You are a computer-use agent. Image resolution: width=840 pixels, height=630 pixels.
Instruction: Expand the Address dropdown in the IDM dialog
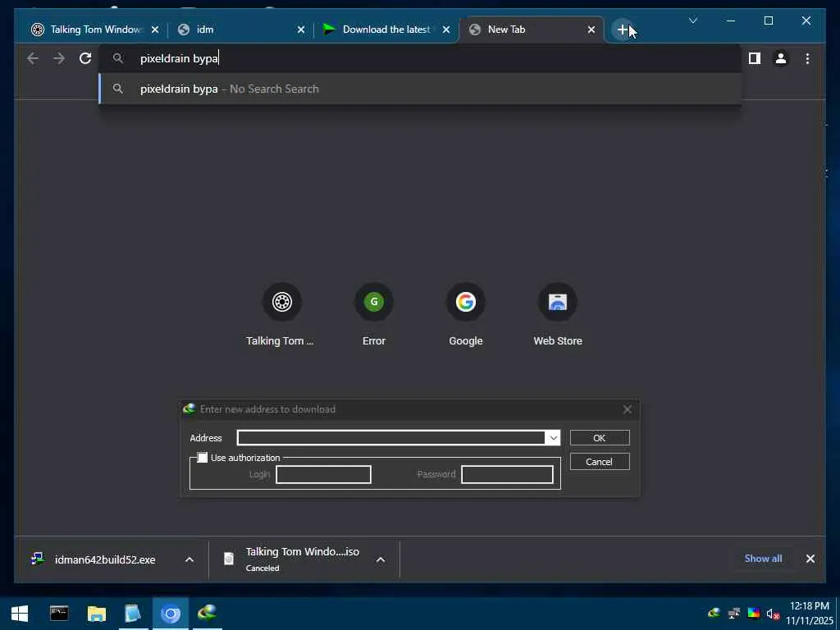(553, 438)
